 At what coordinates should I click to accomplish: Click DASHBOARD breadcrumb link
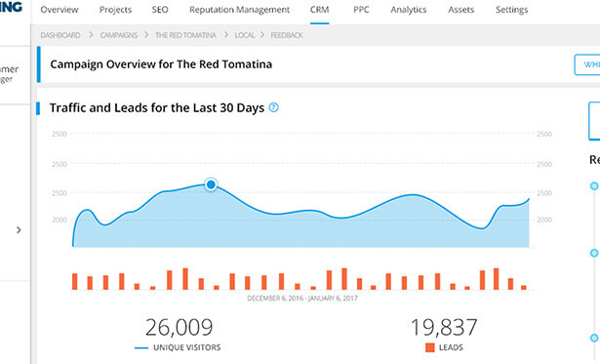(x=60, y=35)
